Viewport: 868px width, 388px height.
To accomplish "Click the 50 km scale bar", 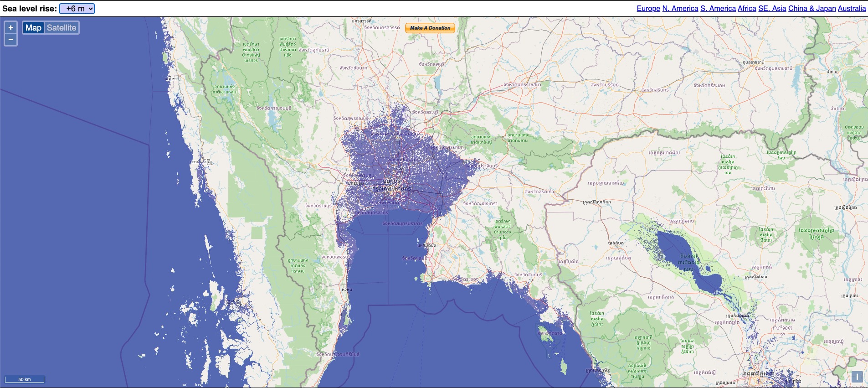I will 25,379.
